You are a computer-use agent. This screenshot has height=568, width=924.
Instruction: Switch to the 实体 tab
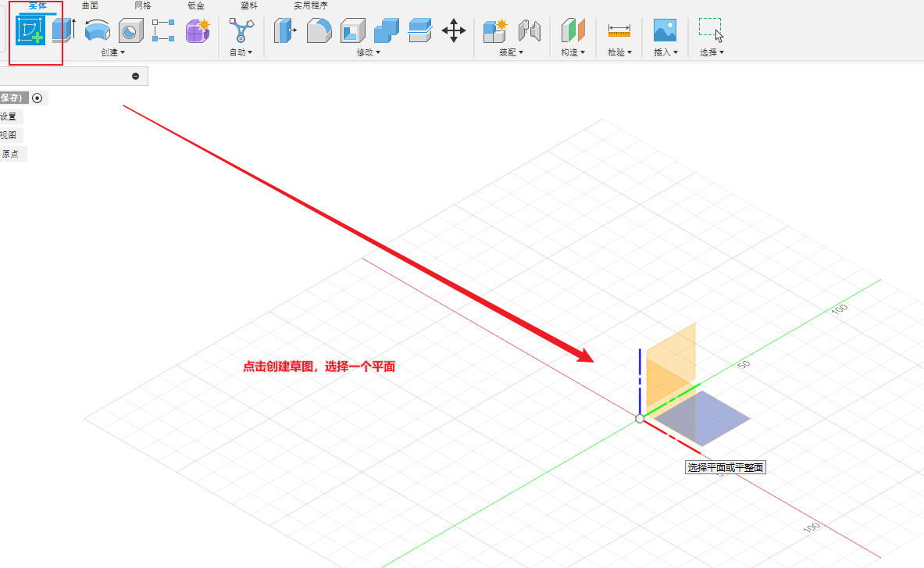(x=37, y=5)
